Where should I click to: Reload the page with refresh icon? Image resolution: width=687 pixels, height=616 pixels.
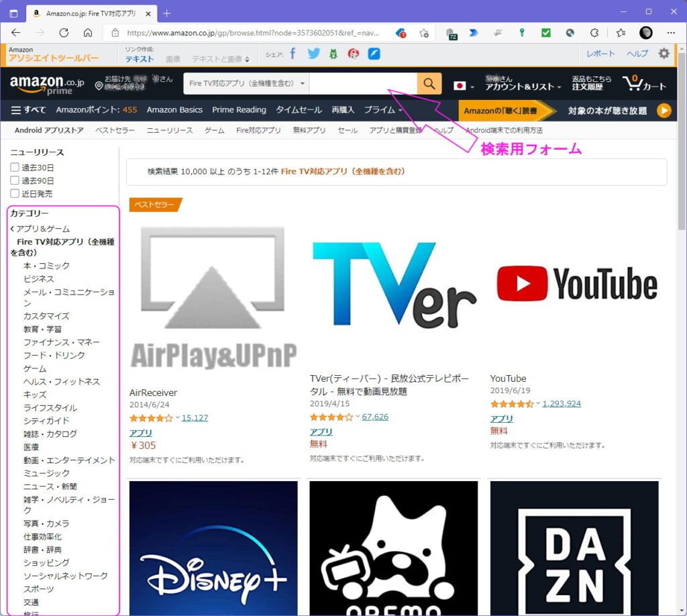(x=64, y=33)
